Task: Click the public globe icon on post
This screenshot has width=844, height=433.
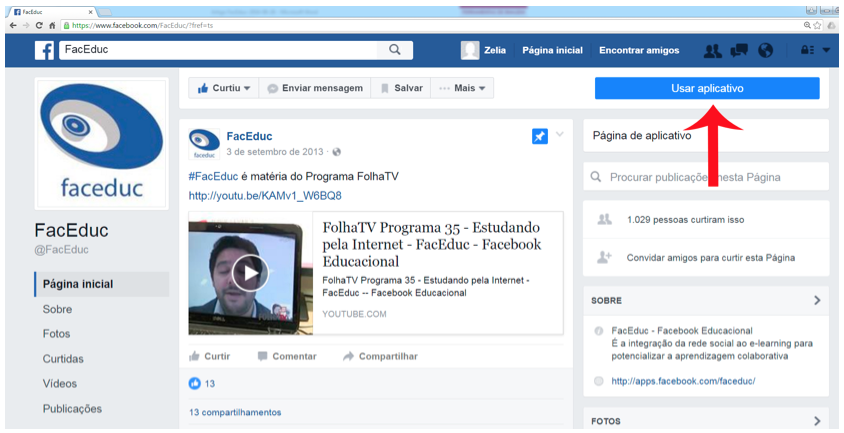Action: click(336, 152)
